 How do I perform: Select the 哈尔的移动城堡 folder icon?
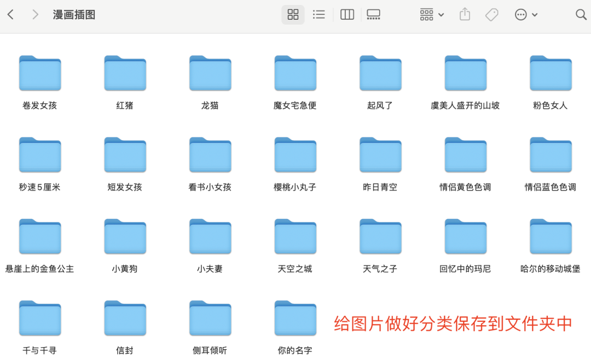pos(551,236)
